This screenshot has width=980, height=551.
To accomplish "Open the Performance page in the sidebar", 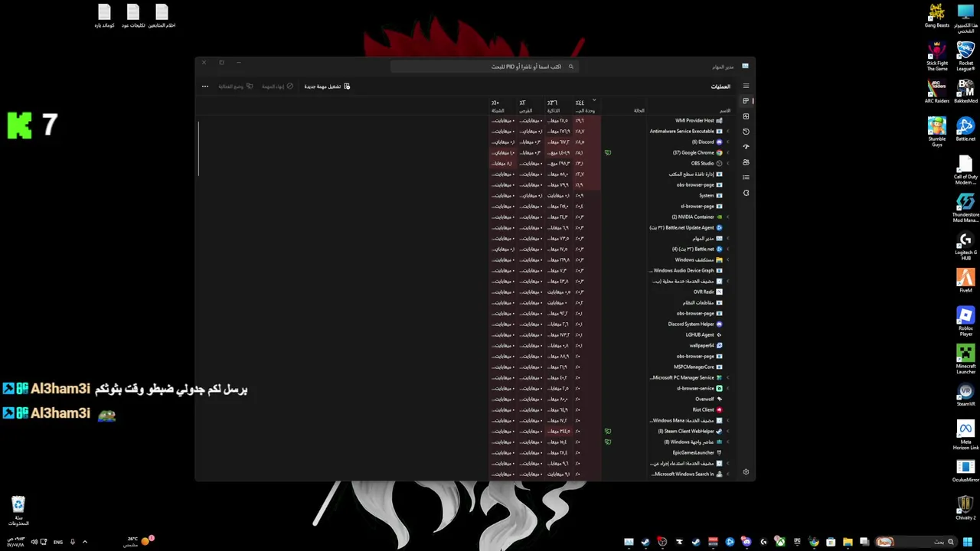I will click(746, 116).
